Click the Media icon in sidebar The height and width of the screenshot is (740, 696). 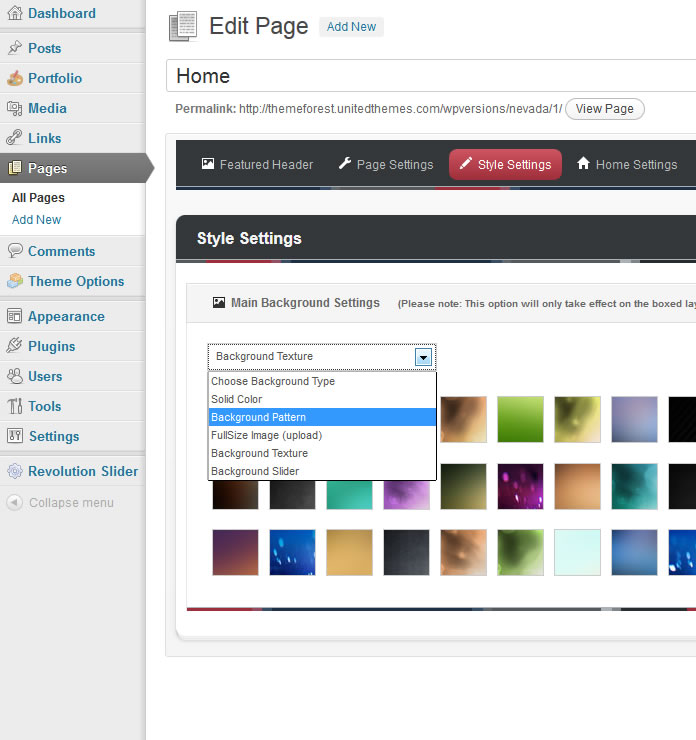14,108
